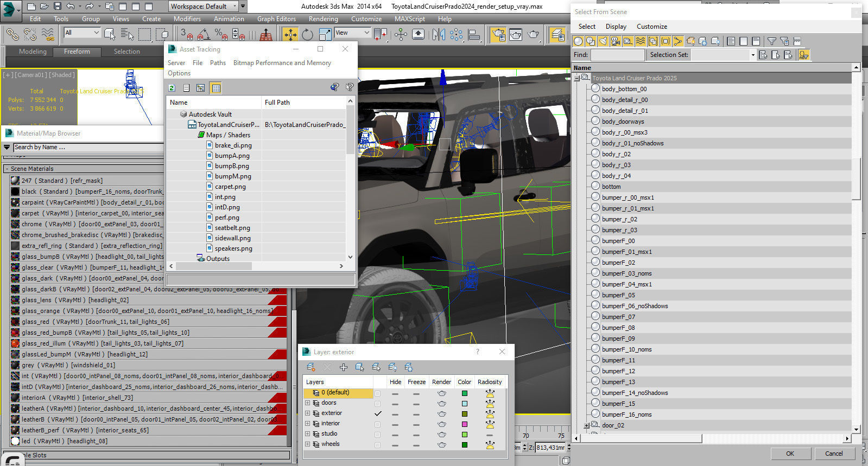Image resolution: width=868 pixels, height=466 pixels.
Task: Toggle Display Lights filter in Select From Scene
Action: pyautogui.click(x=603, y=41)
